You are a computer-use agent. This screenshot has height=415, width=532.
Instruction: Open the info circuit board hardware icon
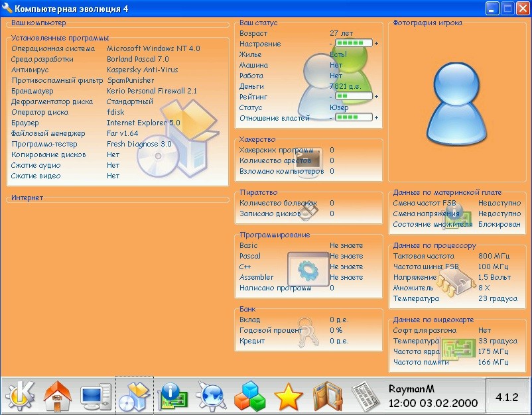pos(173,396)
